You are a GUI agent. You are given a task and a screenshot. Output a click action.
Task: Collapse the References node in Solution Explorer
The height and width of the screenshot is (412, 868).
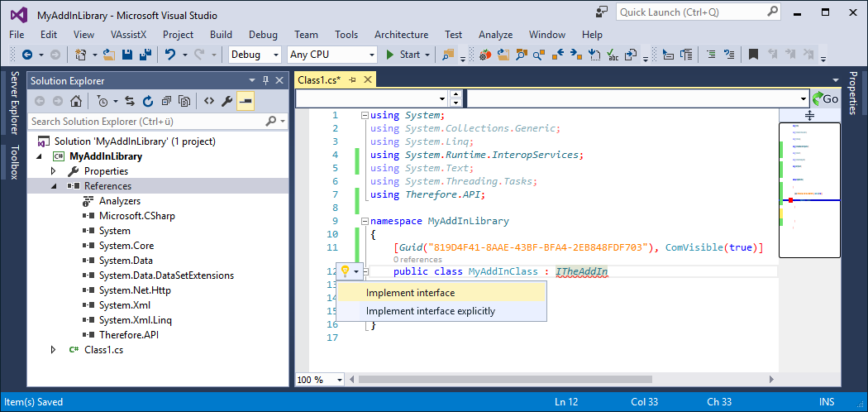pos(54,186)
